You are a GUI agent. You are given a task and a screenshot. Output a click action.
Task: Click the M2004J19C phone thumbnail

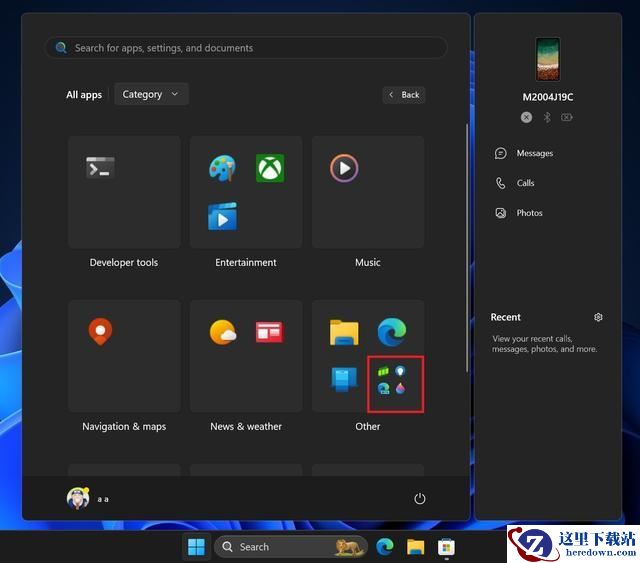coord(548,59)
